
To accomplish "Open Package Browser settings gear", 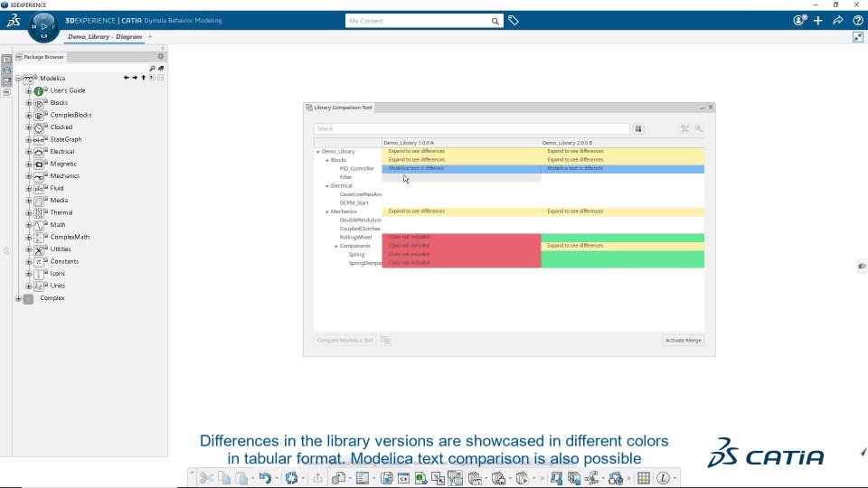I will coord(161,56).
